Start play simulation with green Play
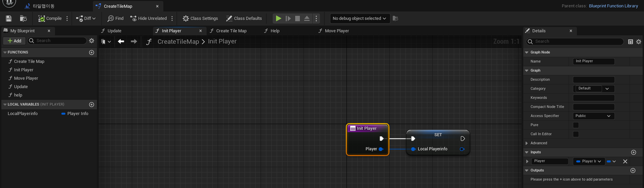Viewport: 644px width, 188px height. [x=278, y=19]
